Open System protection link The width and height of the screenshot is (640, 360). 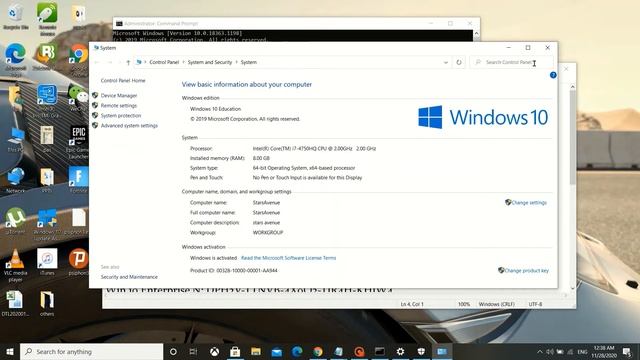click(x=121, y=116)
